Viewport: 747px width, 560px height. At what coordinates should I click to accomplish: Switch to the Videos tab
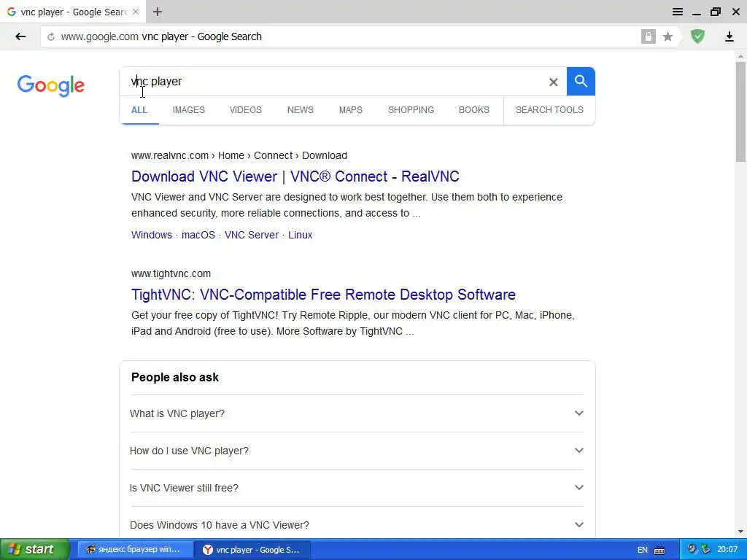click(x=245, y=110)
